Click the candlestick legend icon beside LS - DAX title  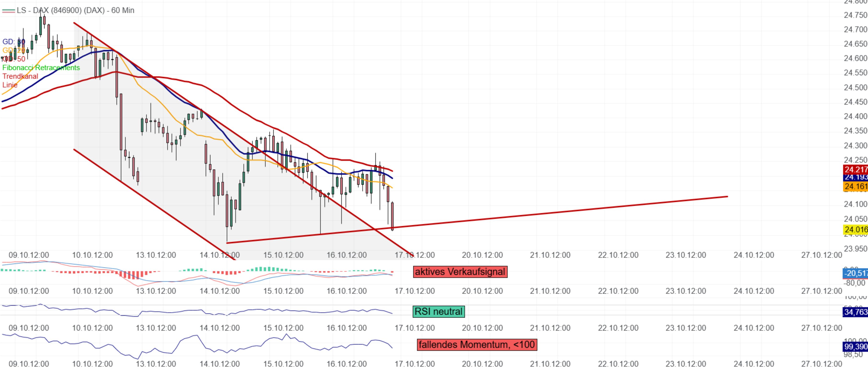coord(8,11)
